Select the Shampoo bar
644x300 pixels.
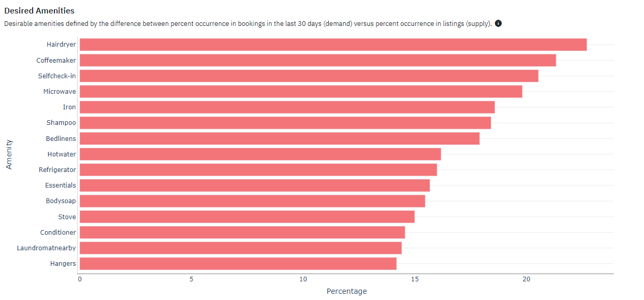pos(285,123)
